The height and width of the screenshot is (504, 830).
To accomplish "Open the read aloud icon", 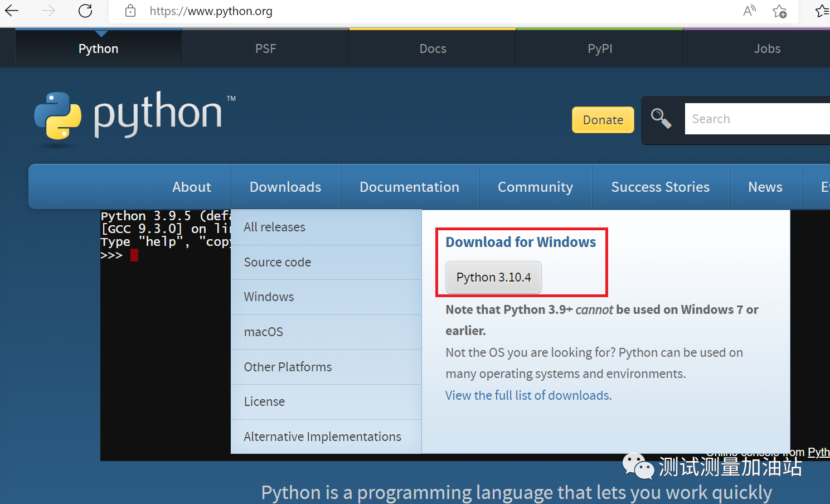I will coord(750,11).
